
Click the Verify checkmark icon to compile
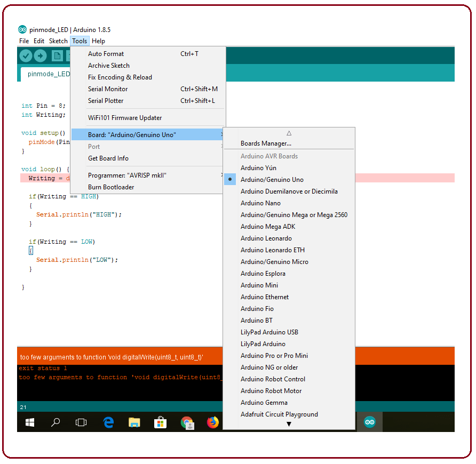click(x=26, y=55)
